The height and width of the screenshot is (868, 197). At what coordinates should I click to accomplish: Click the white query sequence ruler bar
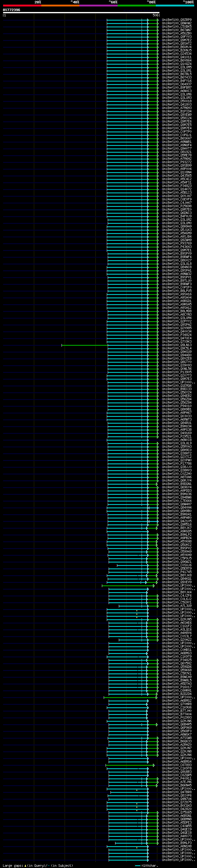[81, 12]
